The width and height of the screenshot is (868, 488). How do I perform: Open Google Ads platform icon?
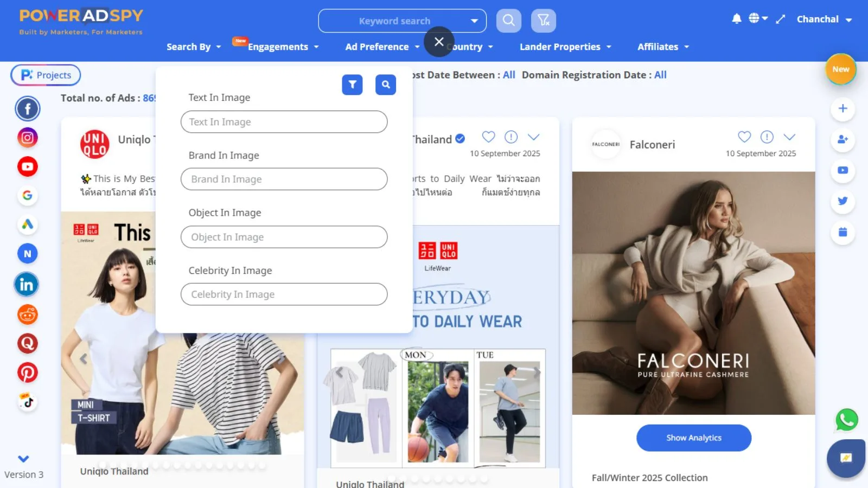pos(28,224)
